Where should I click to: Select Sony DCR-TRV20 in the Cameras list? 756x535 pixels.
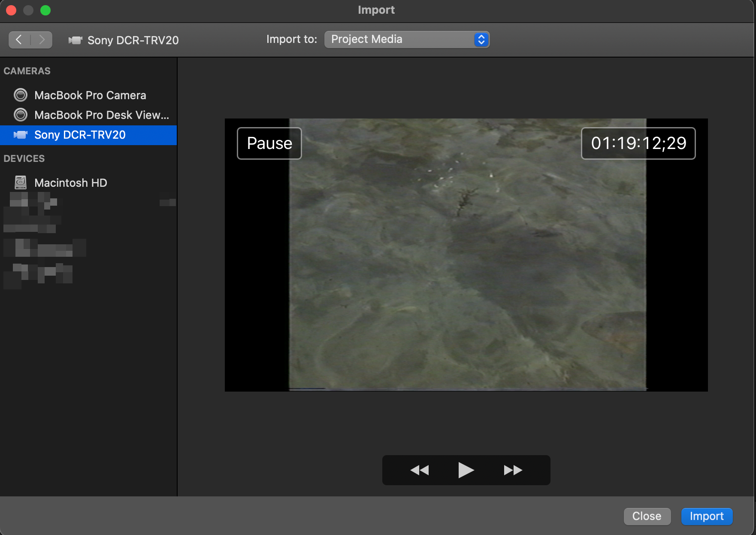pyautogui.click(x=80, y=135)
